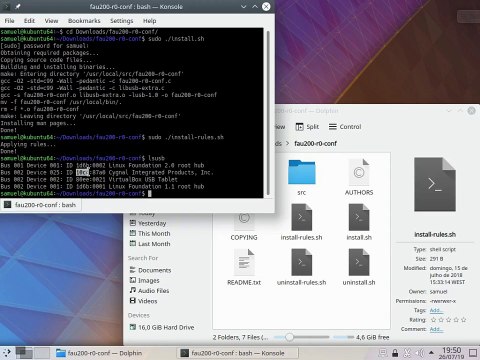Search for Documents in Dolphin sidebar

tap(150, 270)
